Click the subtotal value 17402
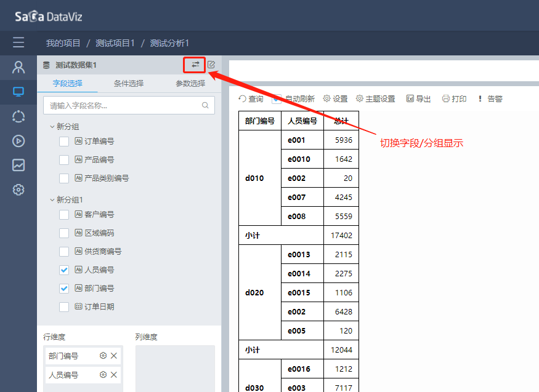The height and width of the screenshot is (392, 539). click(x=341, y=236)
